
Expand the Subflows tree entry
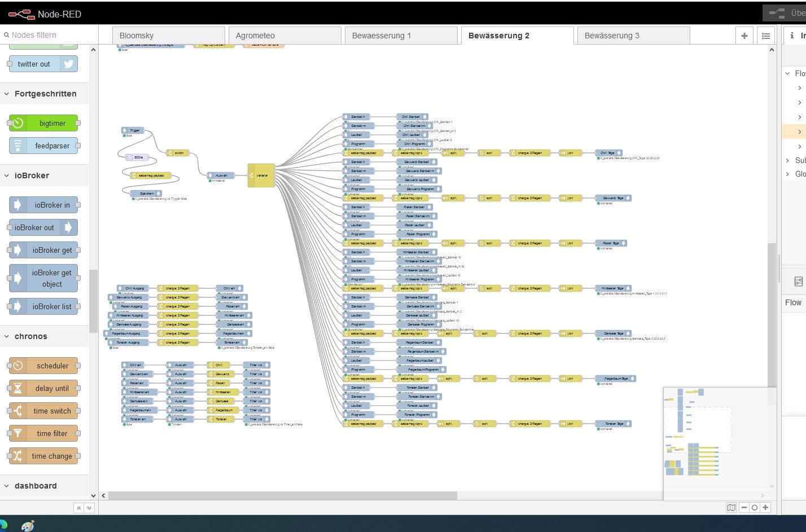tap(788, 161)
